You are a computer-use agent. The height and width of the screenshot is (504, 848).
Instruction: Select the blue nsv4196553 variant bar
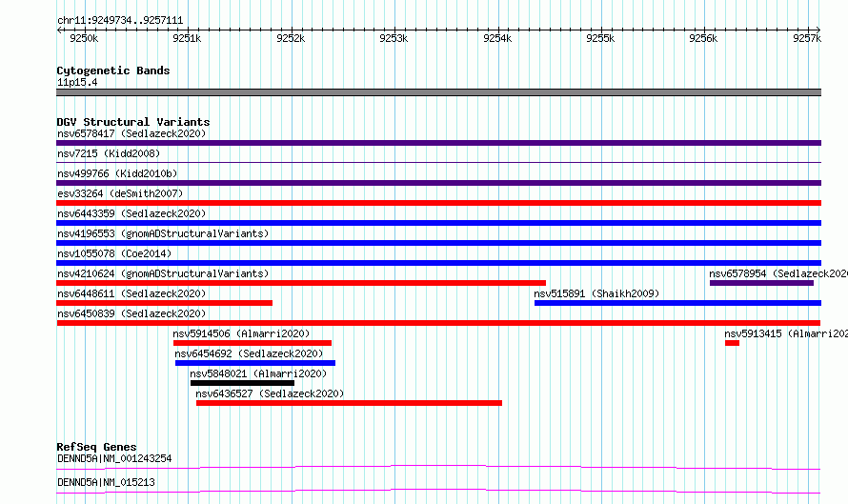click(x=438, y=243)
